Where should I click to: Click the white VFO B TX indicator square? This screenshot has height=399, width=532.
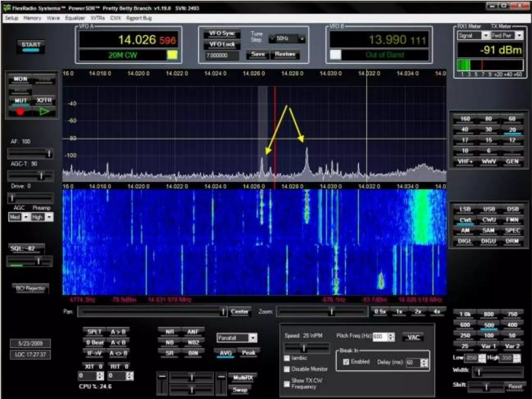[x=335, y=55]
